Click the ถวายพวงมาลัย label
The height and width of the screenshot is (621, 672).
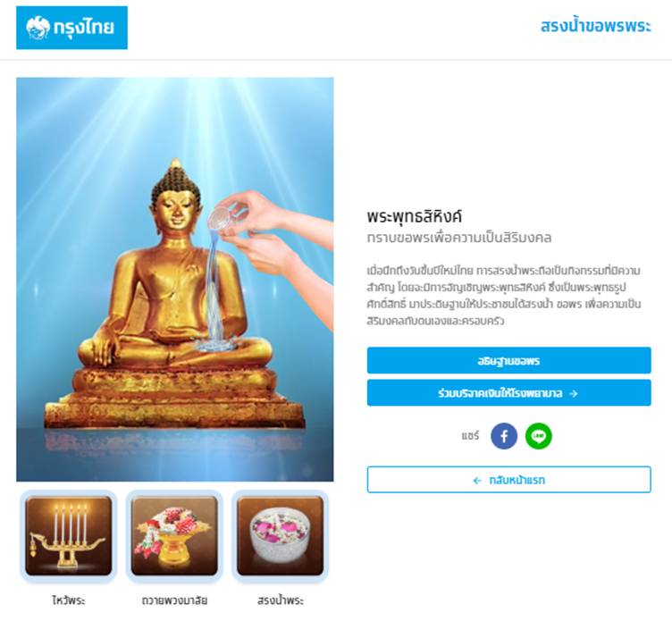click(174, 600)
